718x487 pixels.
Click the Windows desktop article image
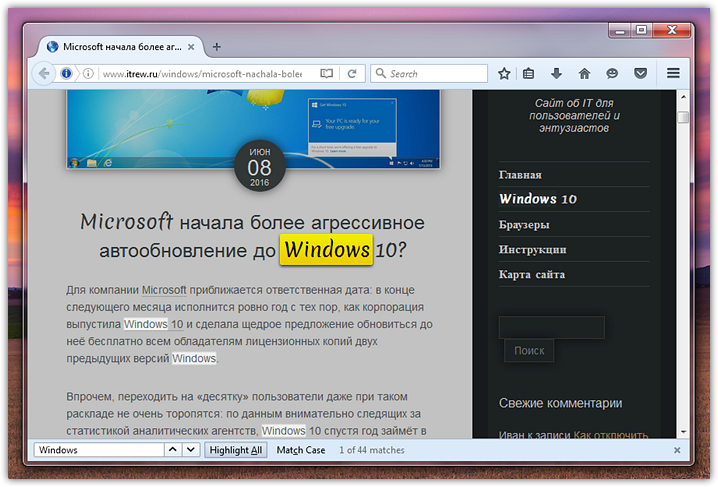(253, 129)
